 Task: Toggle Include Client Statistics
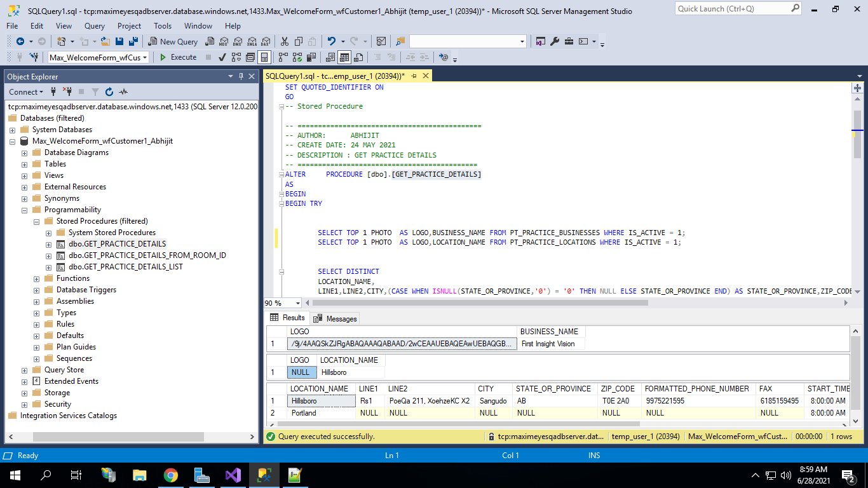(x=311, y=57)
